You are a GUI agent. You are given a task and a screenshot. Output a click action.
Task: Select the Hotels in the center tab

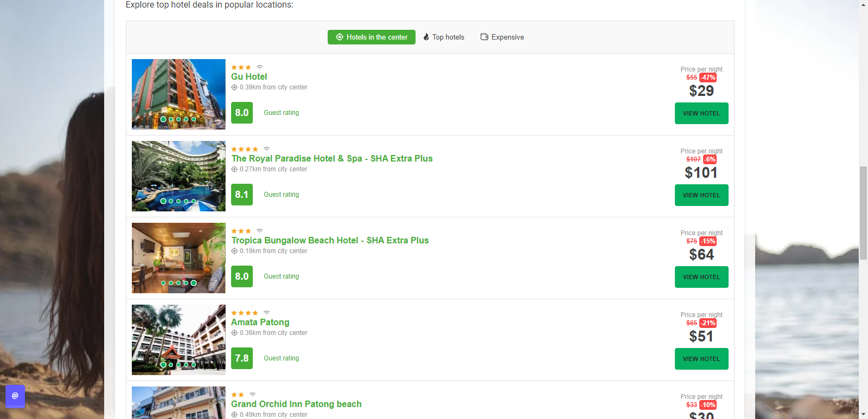tap(372, 37)
